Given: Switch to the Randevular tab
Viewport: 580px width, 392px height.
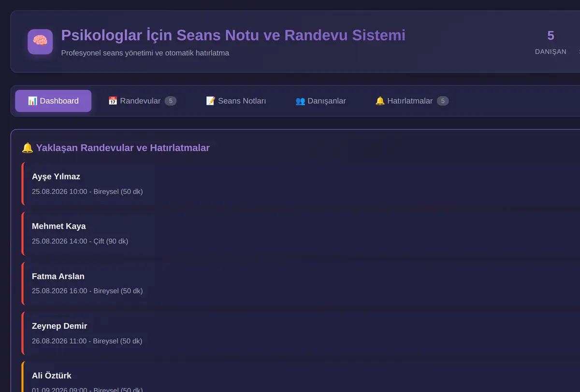Looking at the screenshot, I should point(142,101).
